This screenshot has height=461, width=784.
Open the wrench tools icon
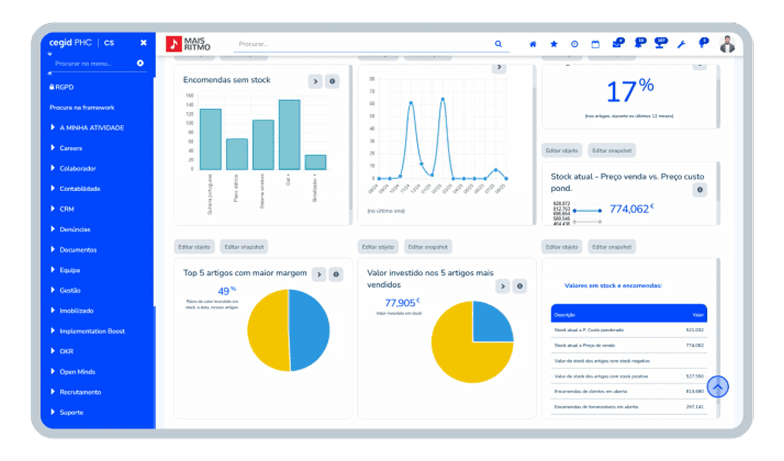(x=681, y=44)
